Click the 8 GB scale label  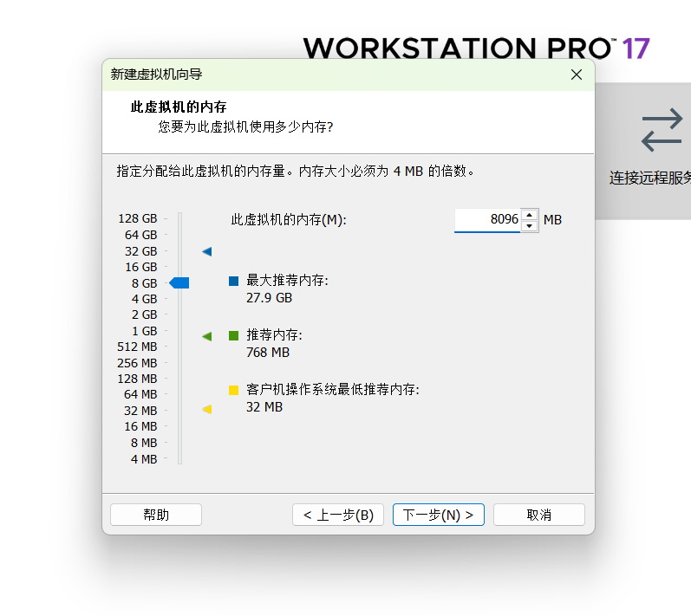coord(145,283)
